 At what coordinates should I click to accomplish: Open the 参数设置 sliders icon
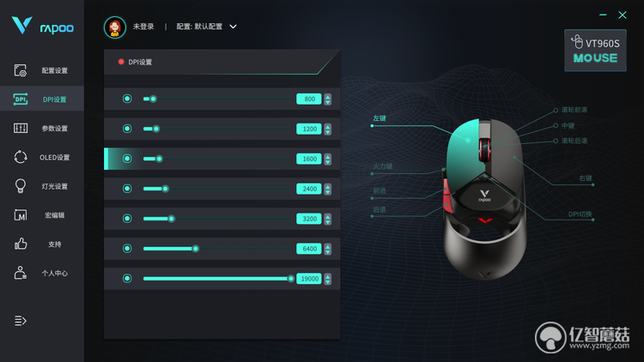click(21, 128)
